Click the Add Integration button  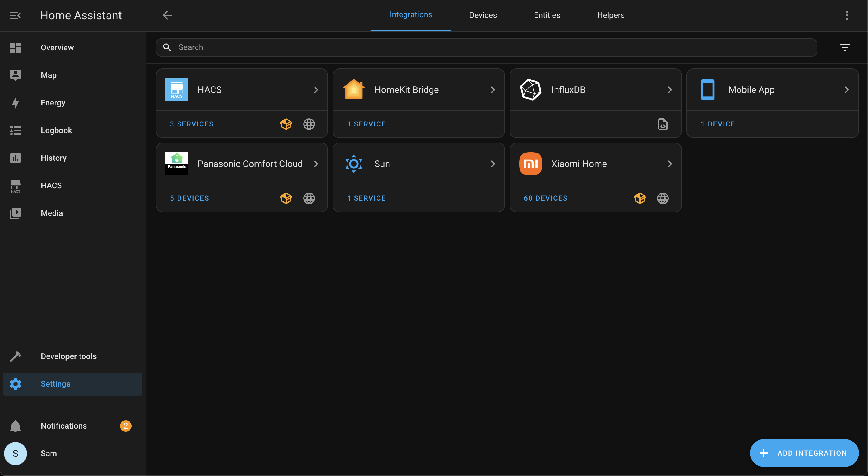click(x=804, y=453)
